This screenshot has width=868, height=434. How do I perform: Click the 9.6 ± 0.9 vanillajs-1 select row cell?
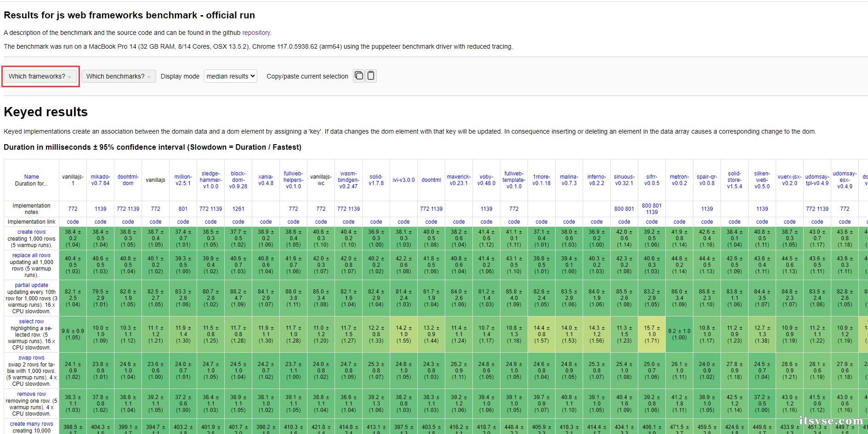[x=73, y=334]
